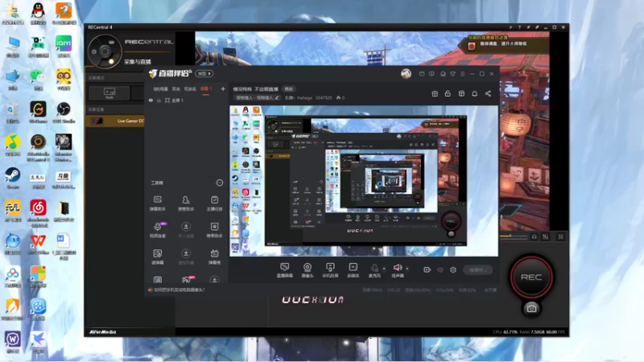This screenshot has width=644, height=362.
Task: Open the notification bell icon
Action: [475, 94]
